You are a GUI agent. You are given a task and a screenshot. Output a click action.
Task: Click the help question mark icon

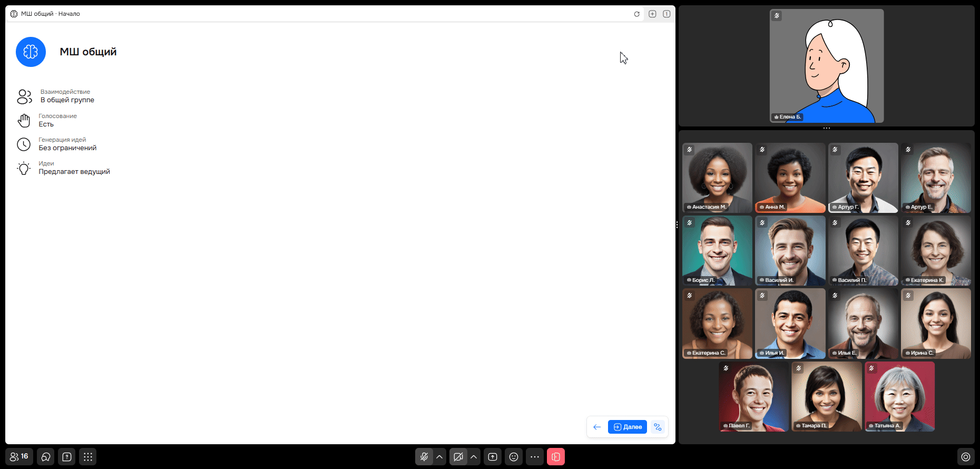(67, 457)
